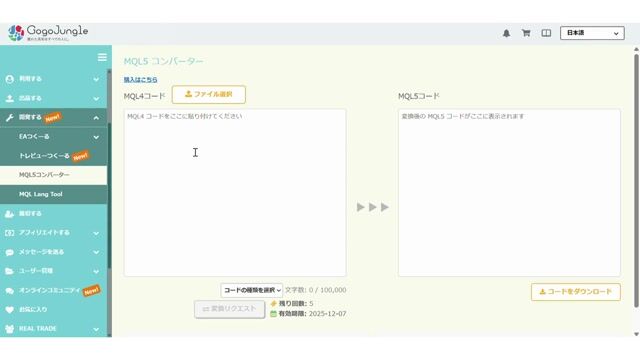Open the shopping cart icon
Viewport: 640px width, 360px height.
[526, 33]
